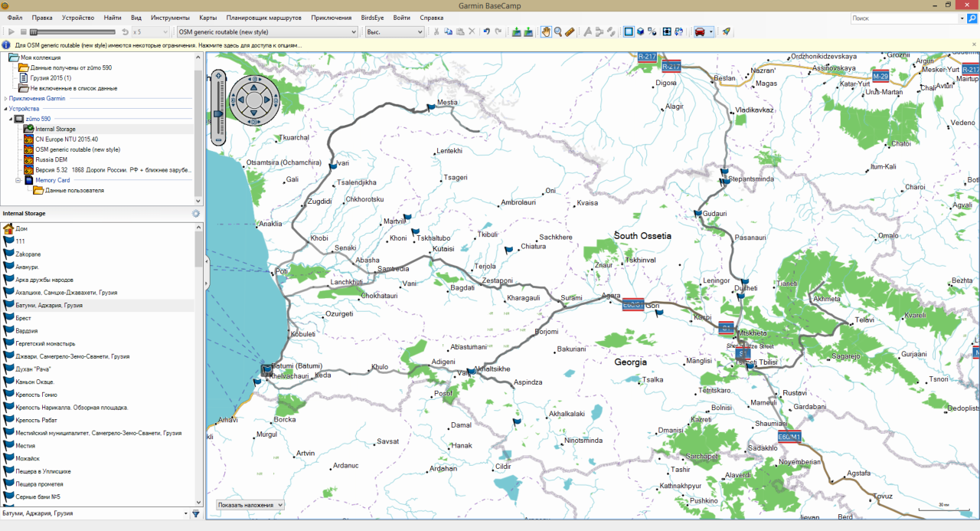Click the Receive from device icon
This screenshot has width=980, height=531.
tap(528, 31)
